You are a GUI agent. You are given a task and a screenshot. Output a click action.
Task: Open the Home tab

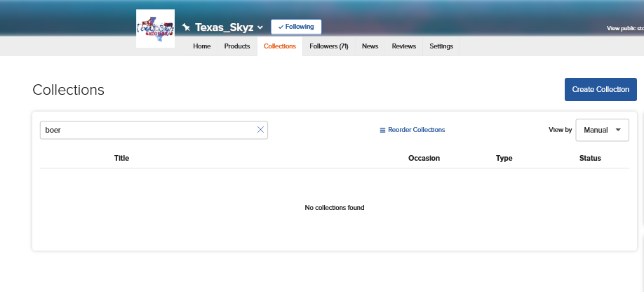click(x=201, y=46)
